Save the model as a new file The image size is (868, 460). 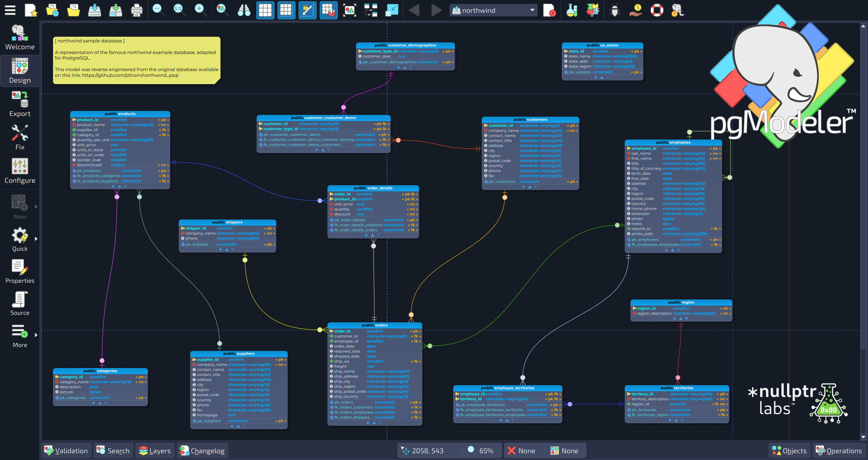[116, 10]
